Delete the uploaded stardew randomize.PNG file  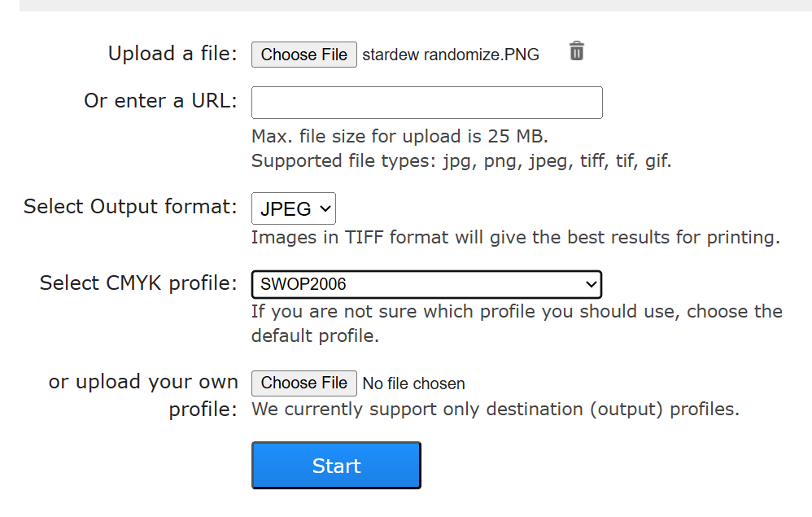576,51
